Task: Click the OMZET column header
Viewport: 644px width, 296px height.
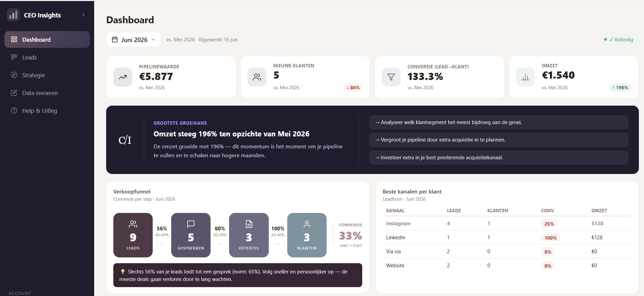Action: [x=599, y=211]
